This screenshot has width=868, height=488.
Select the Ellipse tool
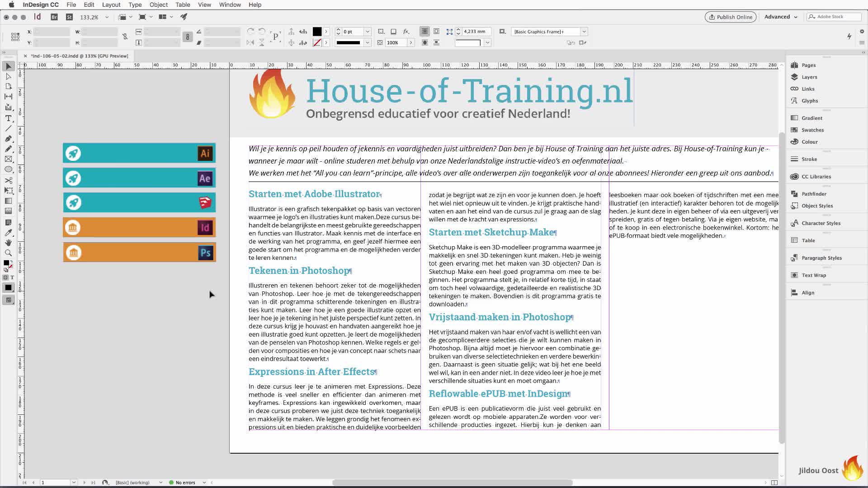[x=8, y=169]
